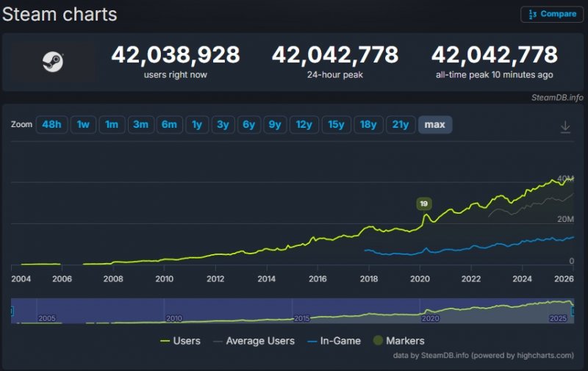Screen dimensions: 588x371
Task: Switch zoom to 3y
Action: click(223, 124)
